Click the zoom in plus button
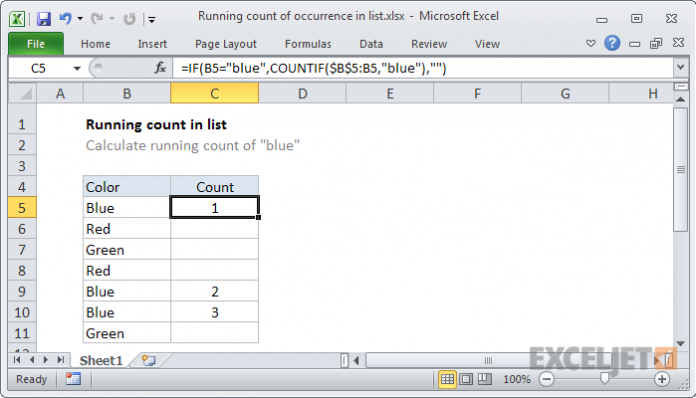Image resolution: width=696 pixels, height=398 pixels. tap(661, 379)
